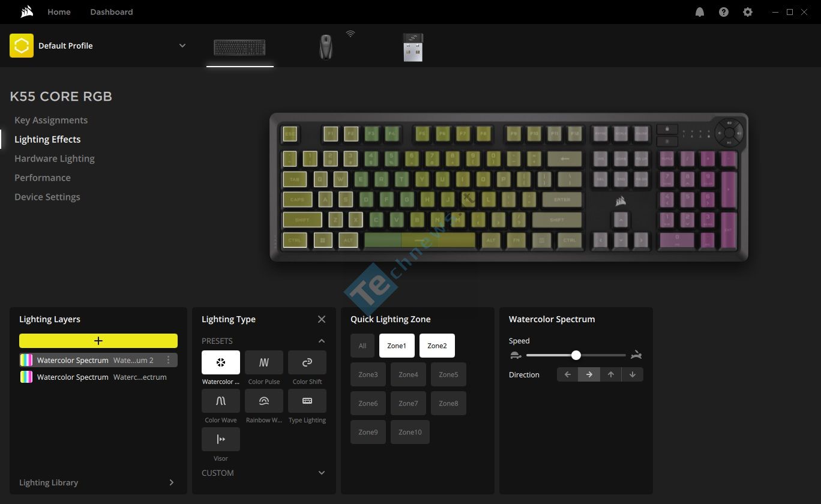Click the Corsair sails logo
Screen dimensions: 821x504
[x=26, y=12]
